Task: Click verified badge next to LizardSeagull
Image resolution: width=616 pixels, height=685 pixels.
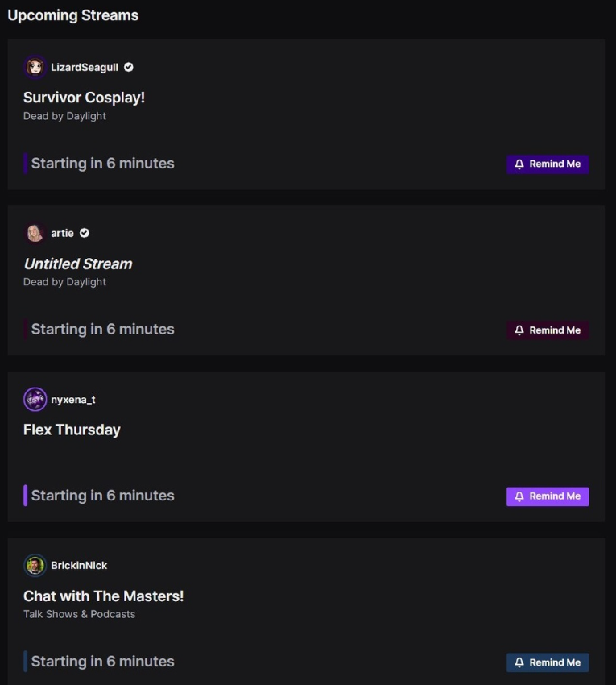Action: [128, 67]
